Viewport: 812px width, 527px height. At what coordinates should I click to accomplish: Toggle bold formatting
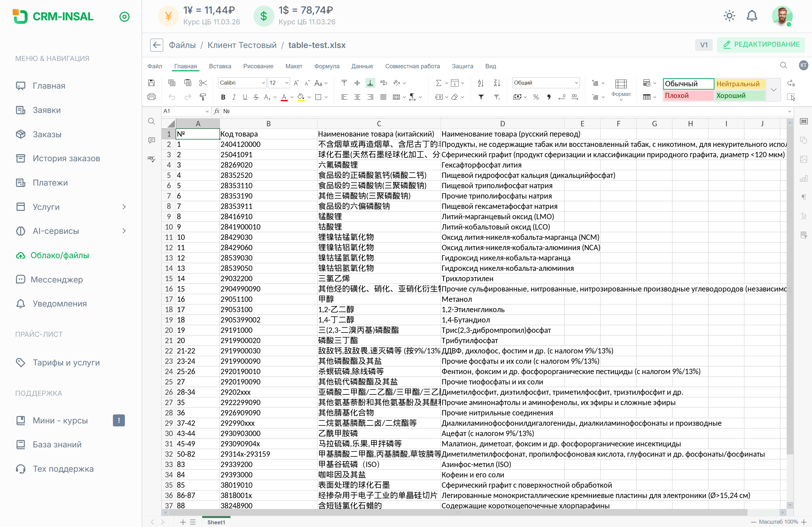coord(223,97)
